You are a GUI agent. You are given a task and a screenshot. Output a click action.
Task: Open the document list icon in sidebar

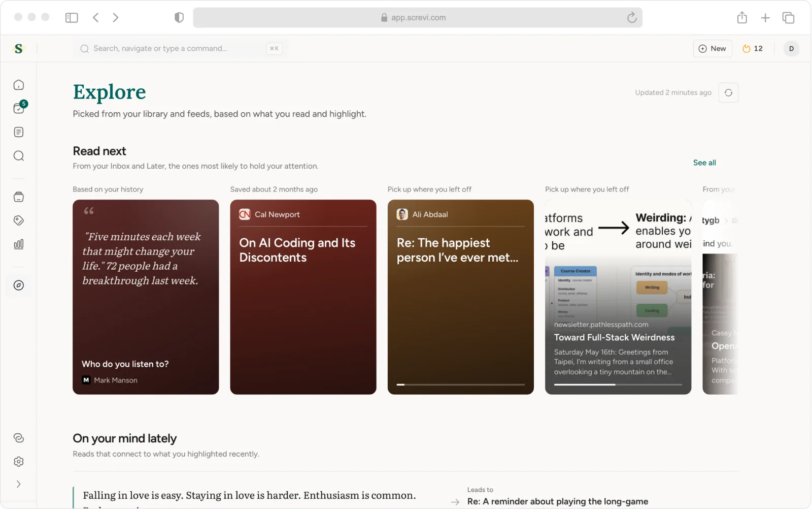tap(19, 132)
